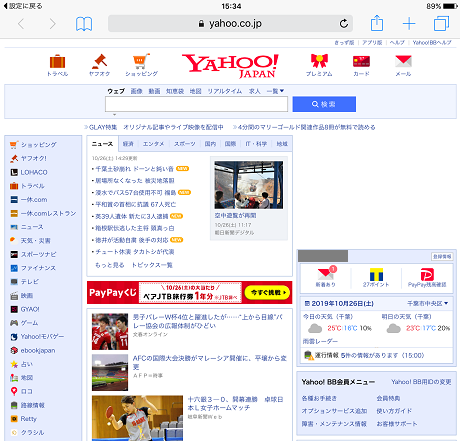
Task: Switch to the IT・科学 news tab
Action: [256, 144]
